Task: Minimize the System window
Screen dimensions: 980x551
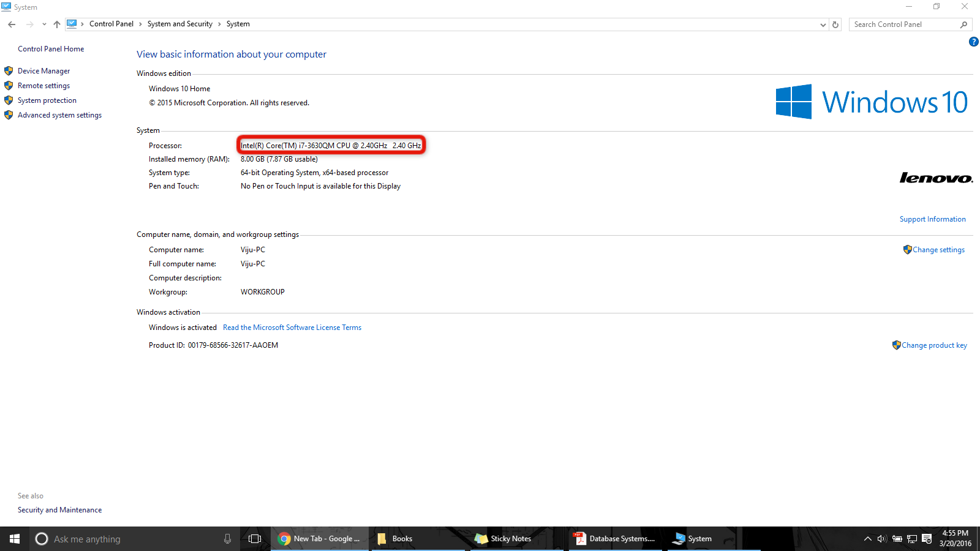Action: coord(909,7)
